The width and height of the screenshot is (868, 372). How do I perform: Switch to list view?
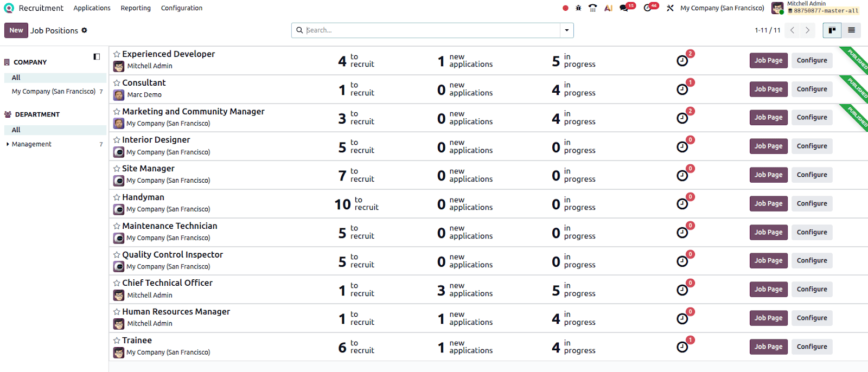(851, 30)
